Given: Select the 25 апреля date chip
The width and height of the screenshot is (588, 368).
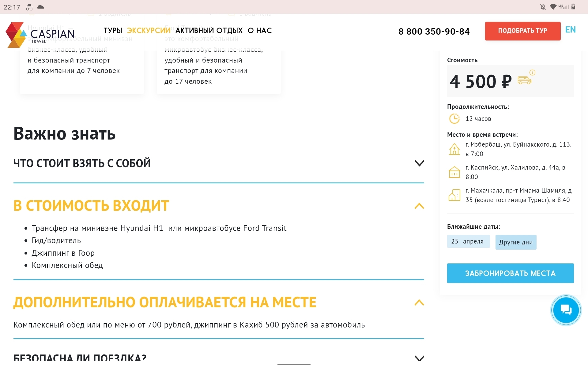Looking at the screenshot, I should 468,241.
